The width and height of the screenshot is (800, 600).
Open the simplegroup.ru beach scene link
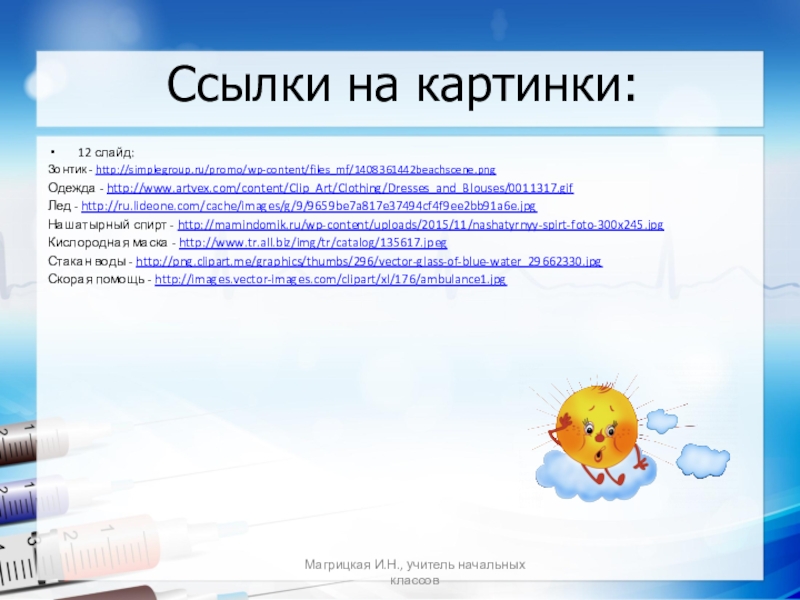tap(295, 171)
